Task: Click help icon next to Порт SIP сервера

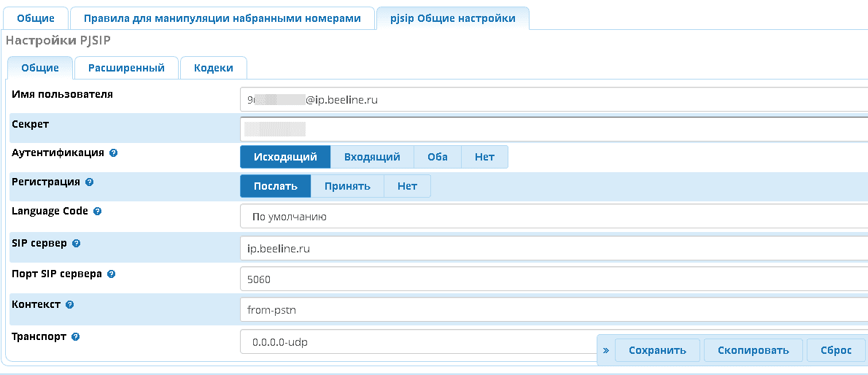Action: coord(111,274)
